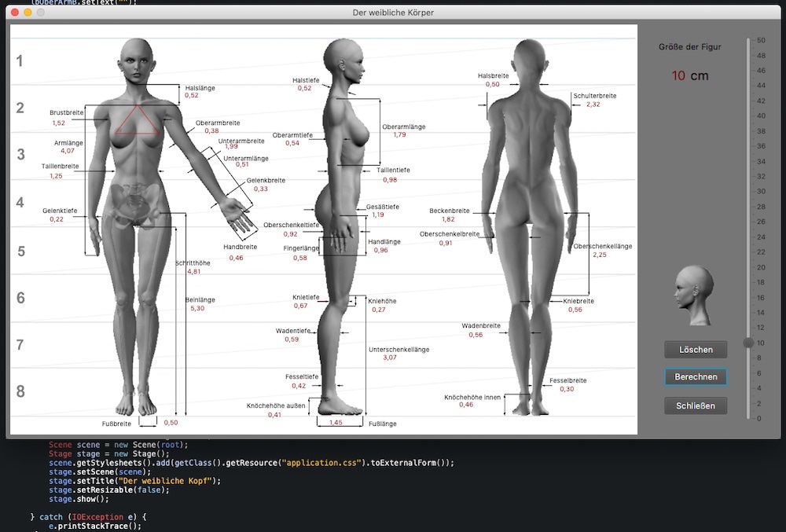Click the figure size slider thumb

click(x=748, y=343)
